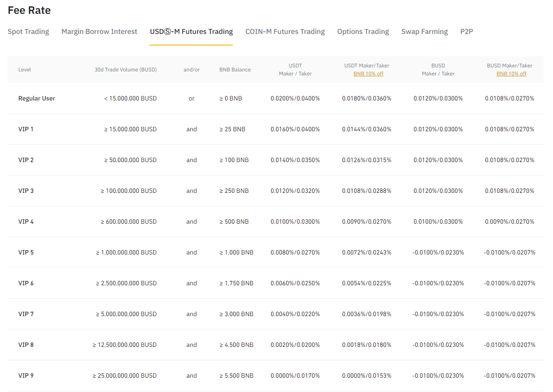
Task: Click the 0.0100%/0.0300% BUSD fee cell
Action: [x=438, y=221]
